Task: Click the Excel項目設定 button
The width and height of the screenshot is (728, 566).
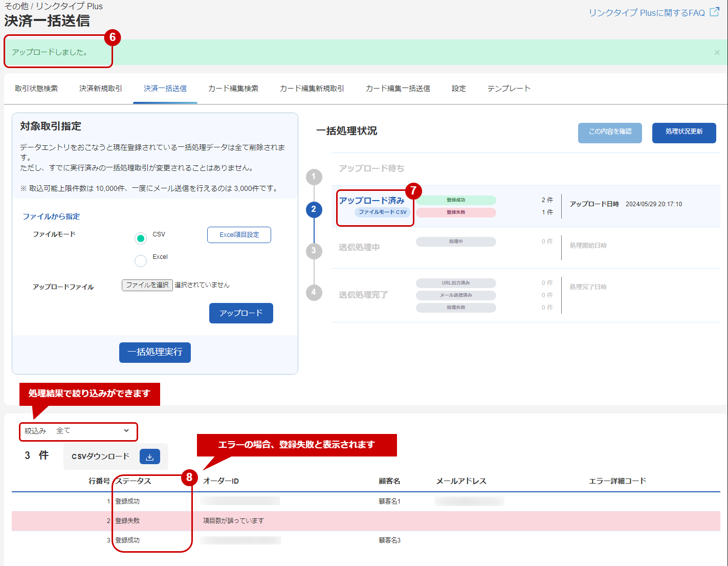Action: coord(239,235)
